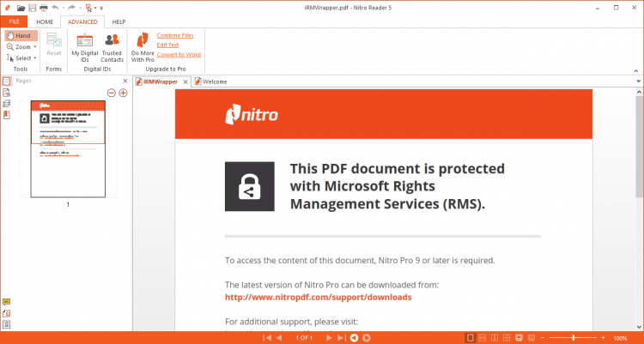Enable Continuous page view
This screenshot has height=344, width=644.
pyautogui.click(x=483, y=338)
